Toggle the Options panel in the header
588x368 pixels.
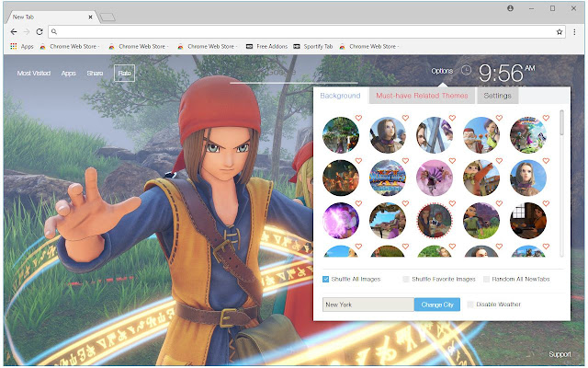[442, 71]
